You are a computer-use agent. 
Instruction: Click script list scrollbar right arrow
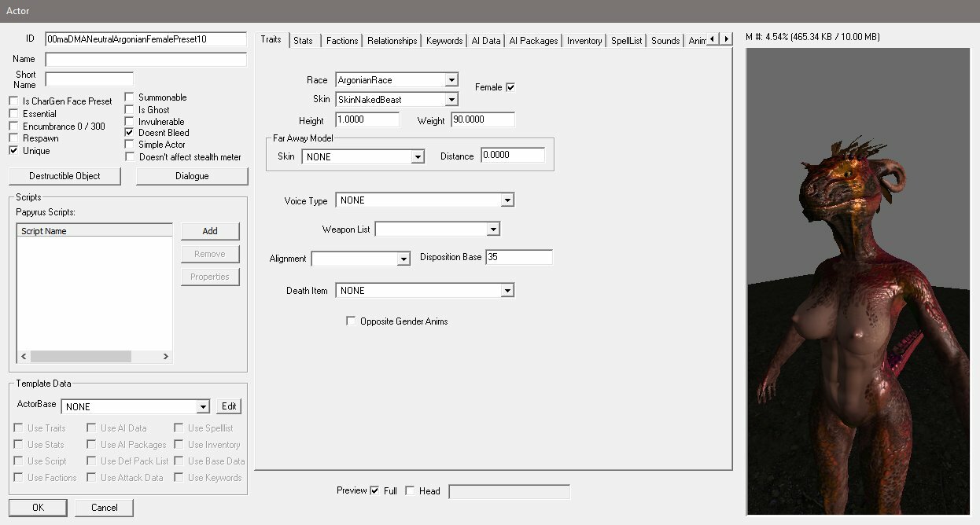[165, 356]
